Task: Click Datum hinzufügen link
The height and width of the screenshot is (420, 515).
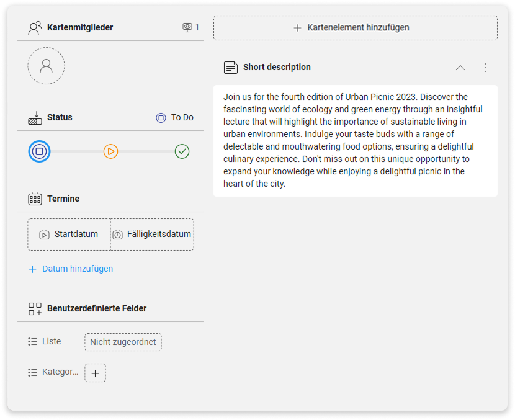Action: (x=78, y=269)
